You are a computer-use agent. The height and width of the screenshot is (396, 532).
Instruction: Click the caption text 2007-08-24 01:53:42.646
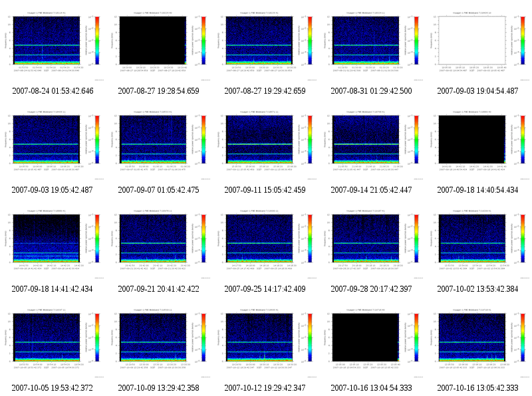pos(53,91)
